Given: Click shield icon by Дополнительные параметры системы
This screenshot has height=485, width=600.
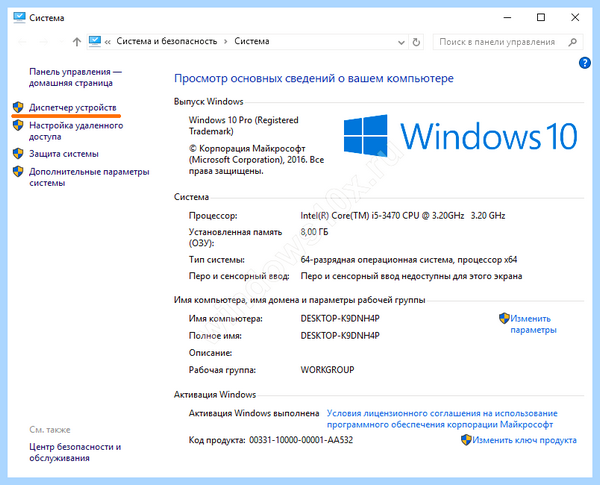Looking at the screenshot, I should tap(18, 171).
